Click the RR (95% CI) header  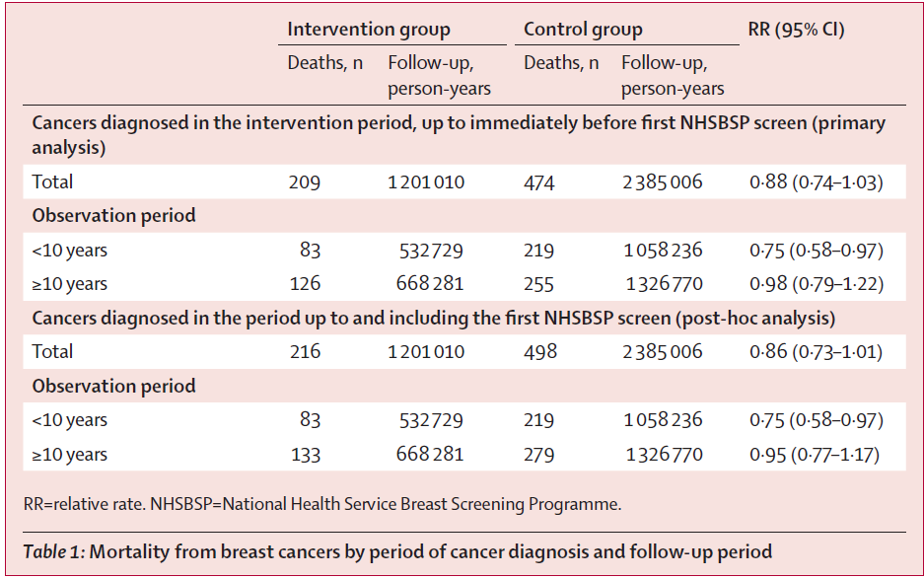point(797,29)
